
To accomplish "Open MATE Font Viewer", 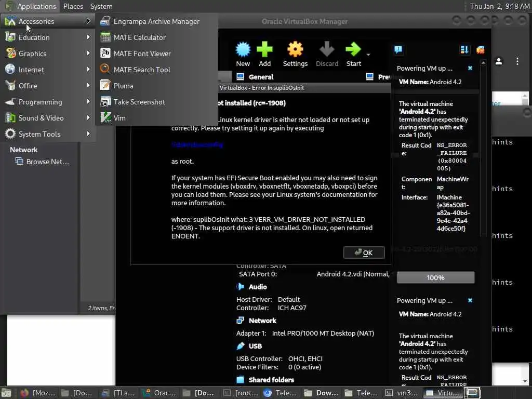I will click(157, 54).
